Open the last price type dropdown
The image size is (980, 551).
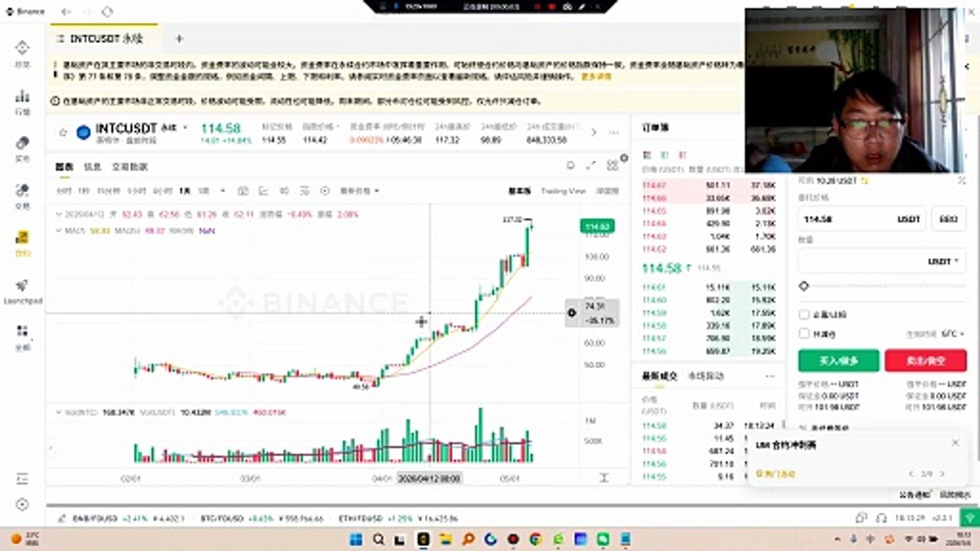tap(360, 191)
